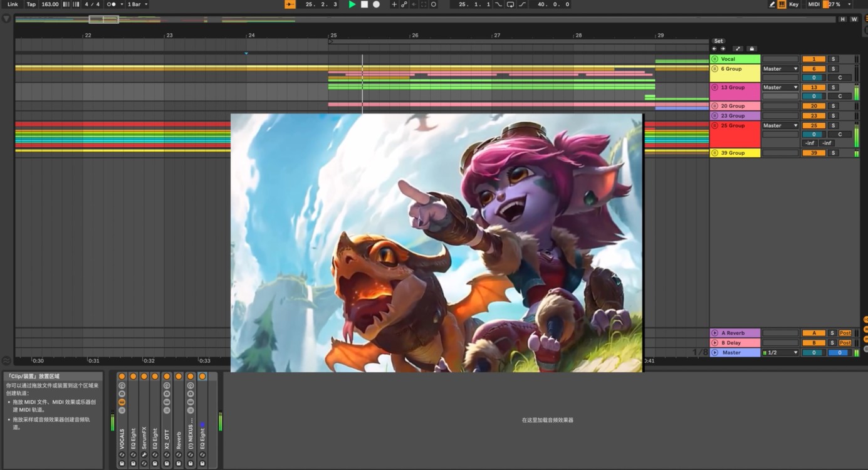
Task: Open Master 1/2 output dropdown
Action: click(780, 353)
